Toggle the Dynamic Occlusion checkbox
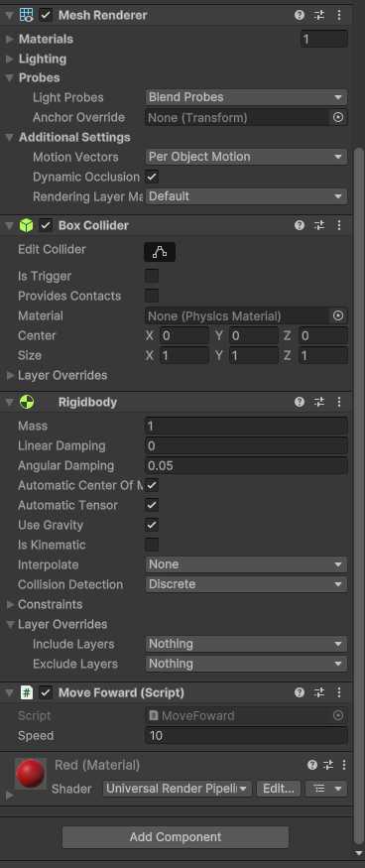365x868 pixels. 152,178
